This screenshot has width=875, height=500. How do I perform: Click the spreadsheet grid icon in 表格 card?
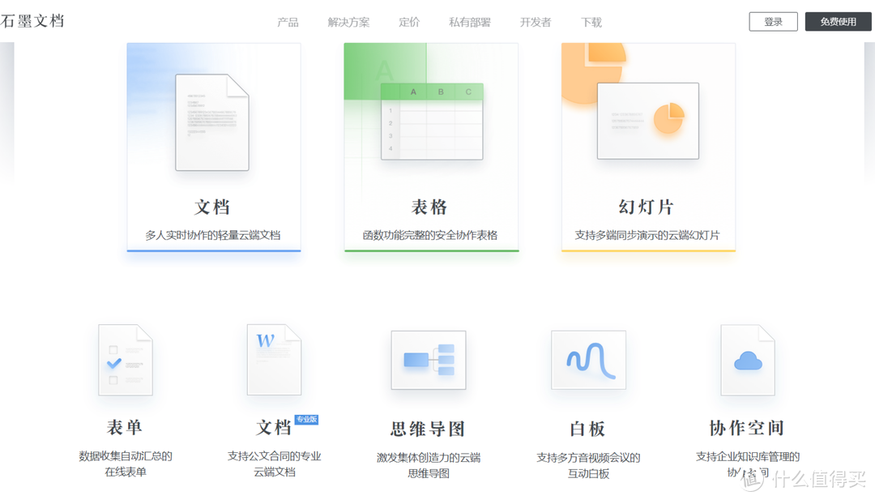tap(431, 122)
